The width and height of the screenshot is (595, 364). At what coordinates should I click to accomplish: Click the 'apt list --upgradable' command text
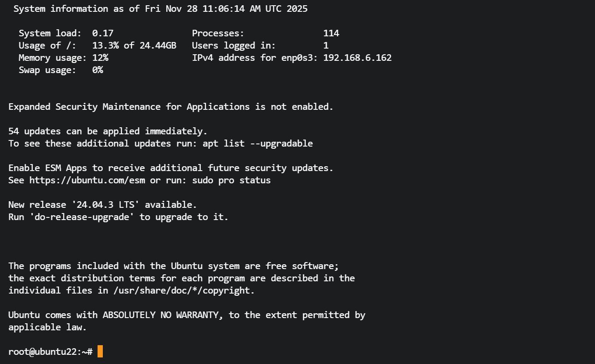coord(258,143)
